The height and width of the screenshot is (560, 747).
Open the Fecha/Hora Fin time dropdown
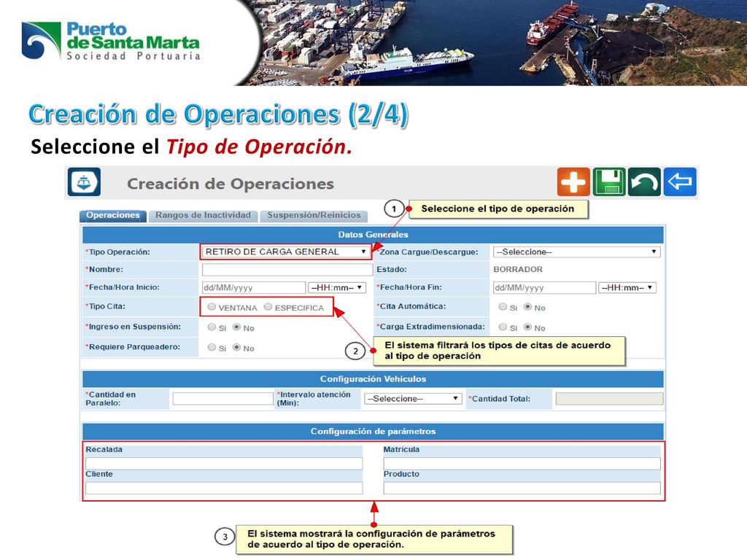pyautogui.click(x=627, y=287)
